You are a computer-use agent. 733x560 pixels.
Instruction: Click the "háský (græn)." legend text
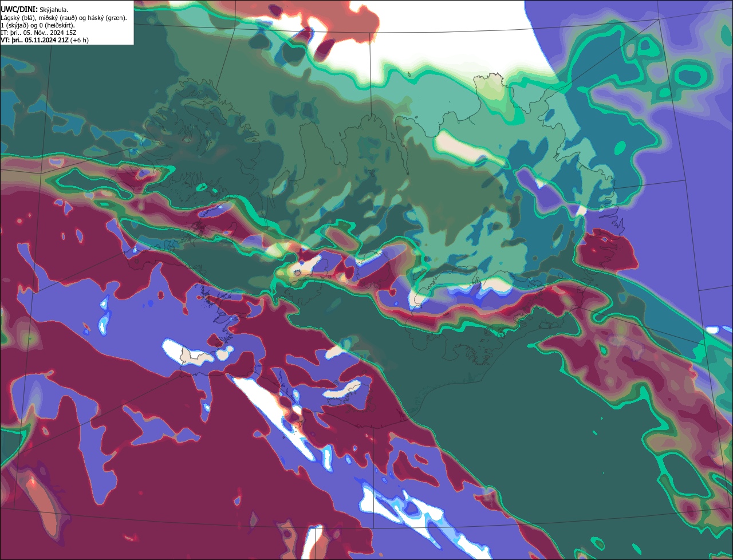(x=107, y=18)
